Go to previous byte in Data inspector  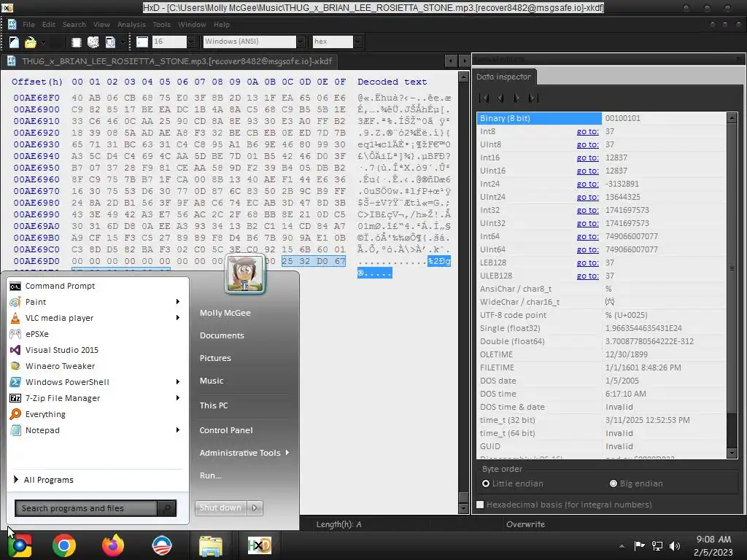click(x=500, y=98)
